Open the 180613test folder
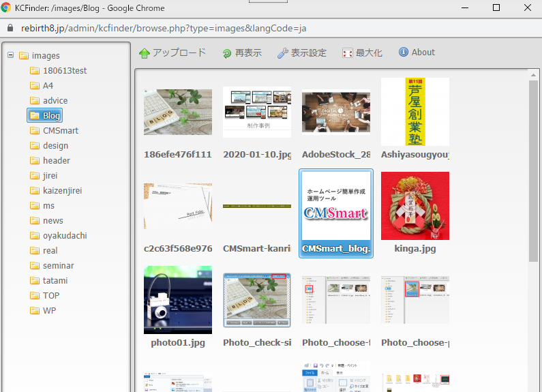The width and height of the screenshot is (542, 392). click(64, 70)
